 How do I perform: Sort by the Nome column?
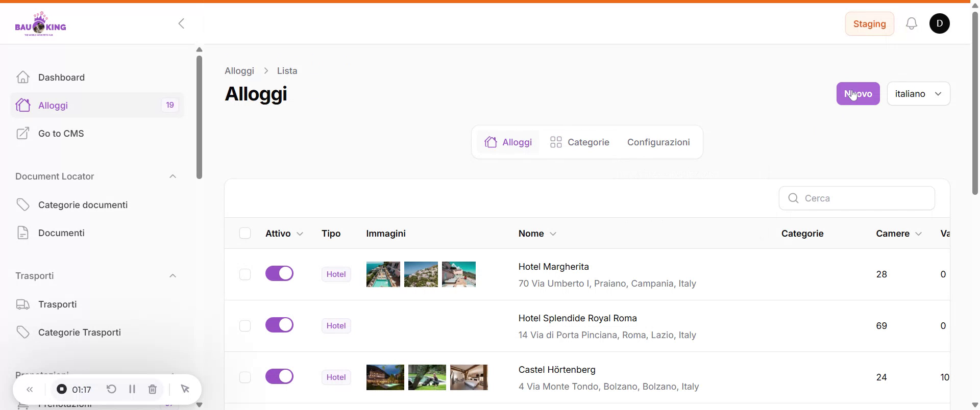tap(537, 234)
